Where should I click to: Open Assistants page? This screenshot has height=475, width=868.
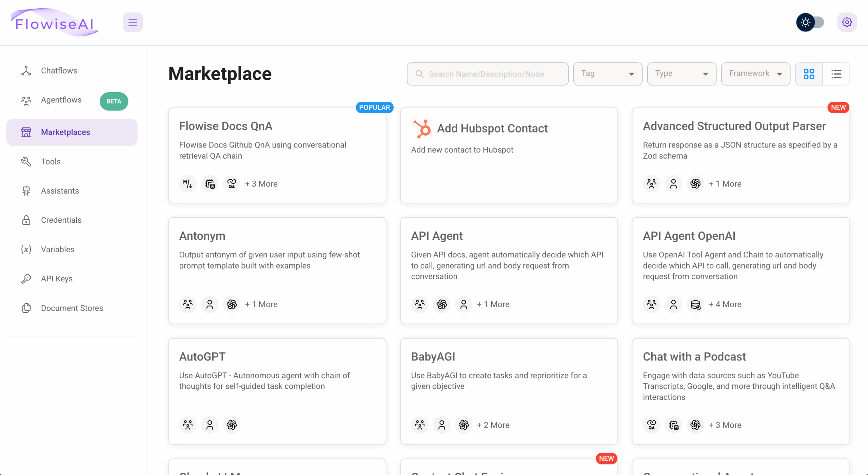[x=72, y=191]
